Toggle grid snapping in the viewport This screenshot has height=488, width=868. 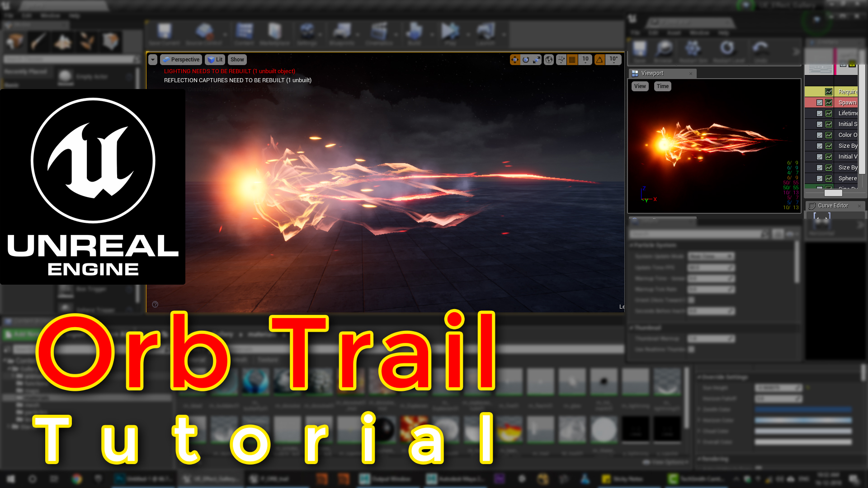click(572, 60)
